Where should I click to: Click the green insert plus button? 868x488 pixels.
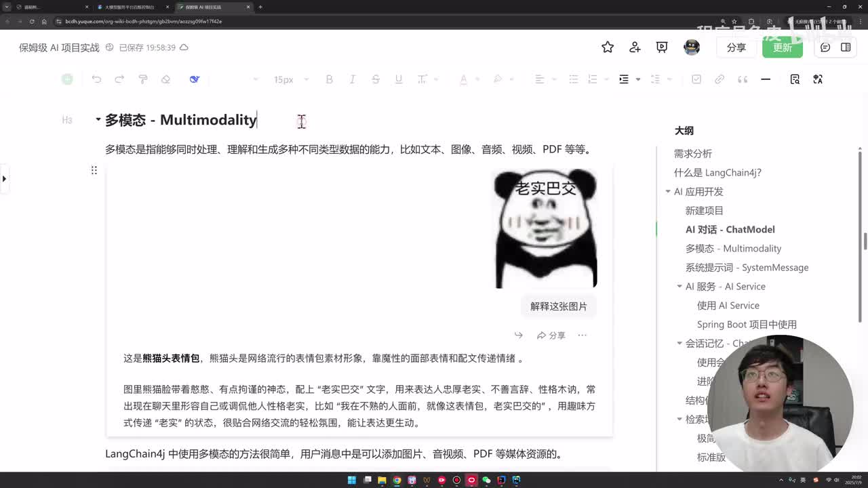click(x=67, y=79)
